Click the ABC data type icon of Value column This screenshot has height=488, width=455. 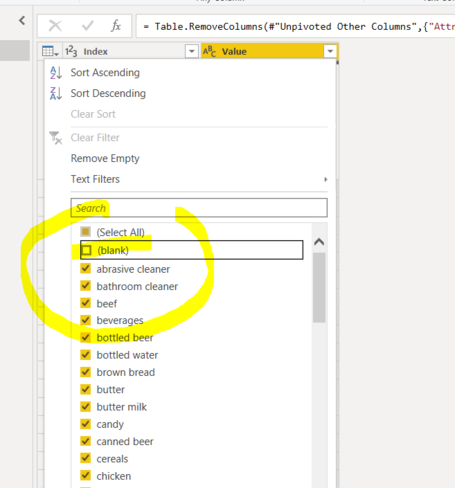point(209,51)
